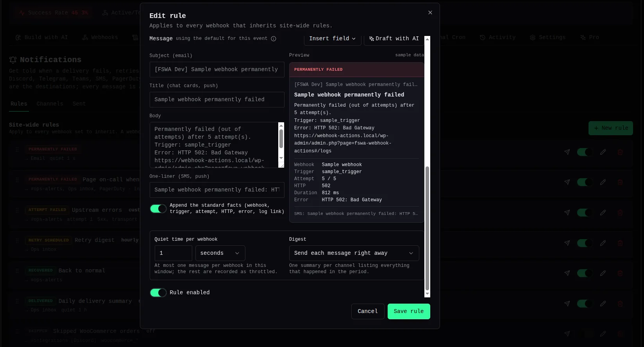Disable the Upstream errors rule toggle
The height and width of the screenshot is (347, 644).
(x=585, y=213)
